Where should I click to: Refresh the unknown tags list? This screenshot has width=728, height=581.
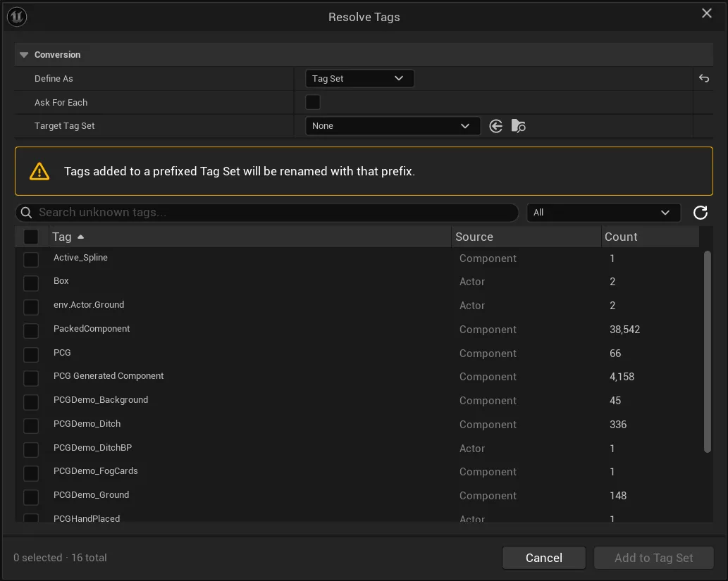pyautogui.click(x=700, y=213)
